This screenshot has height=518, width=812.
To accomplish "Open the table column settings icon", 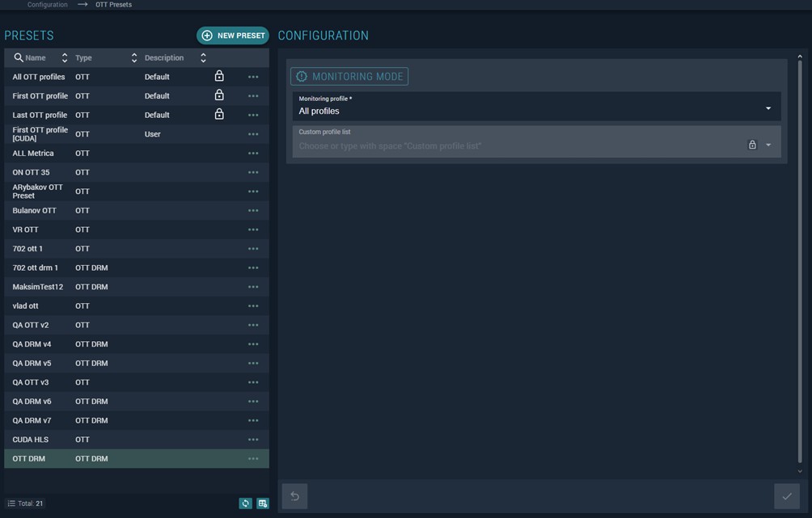I will point(263,503).
